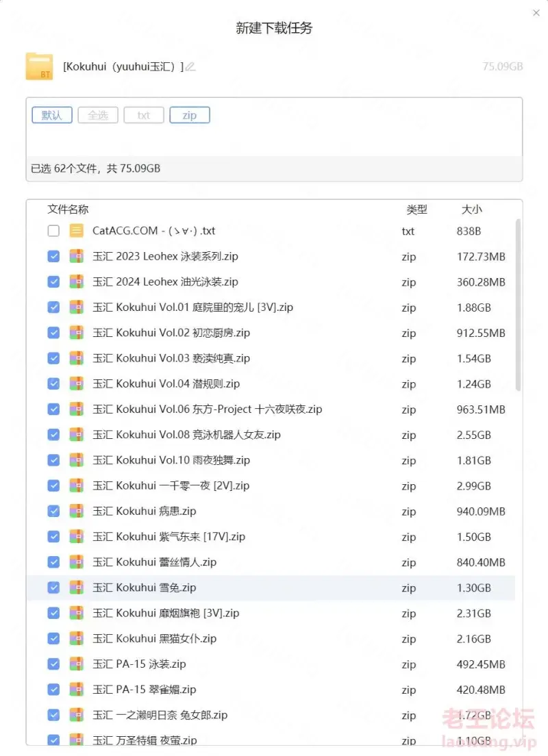Deselect Kokuhui Vol.01 庭院里的宠儿 checkbox
548x756 pixels.
coord(53,307)
